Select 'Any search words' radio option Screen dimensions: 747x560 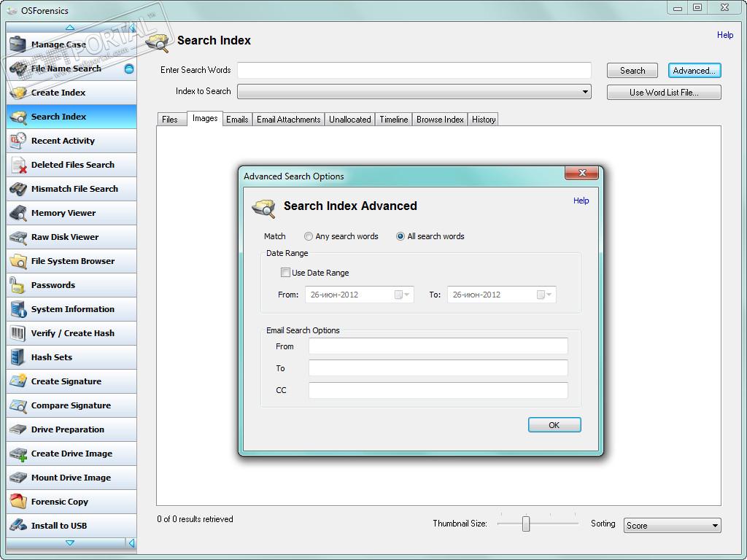pyautogui.click(x=309, y=236)
